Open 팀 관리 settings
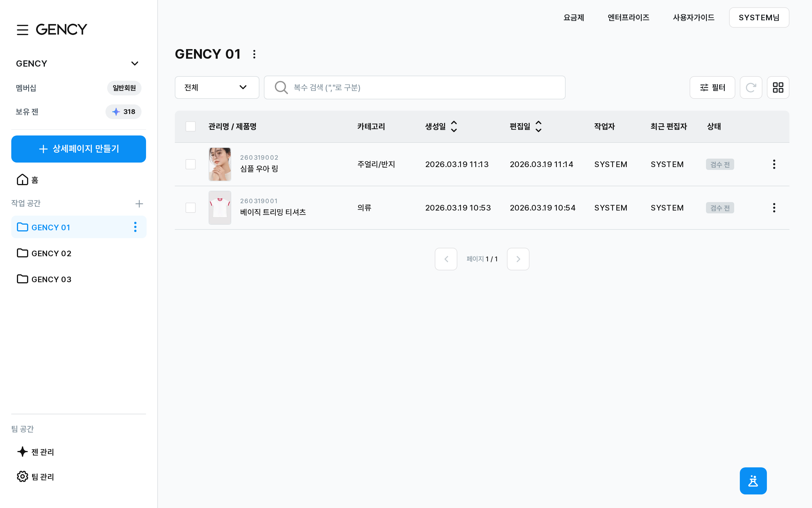This screenshot has height=508, width=812. [x=36, y=476]
